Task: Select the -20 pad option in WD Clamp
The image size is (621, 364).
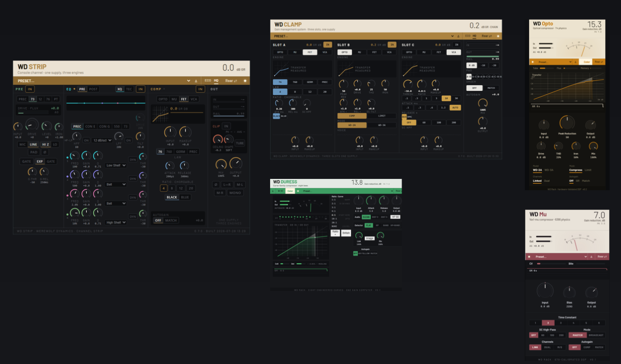Action: [x=494, y=65]
